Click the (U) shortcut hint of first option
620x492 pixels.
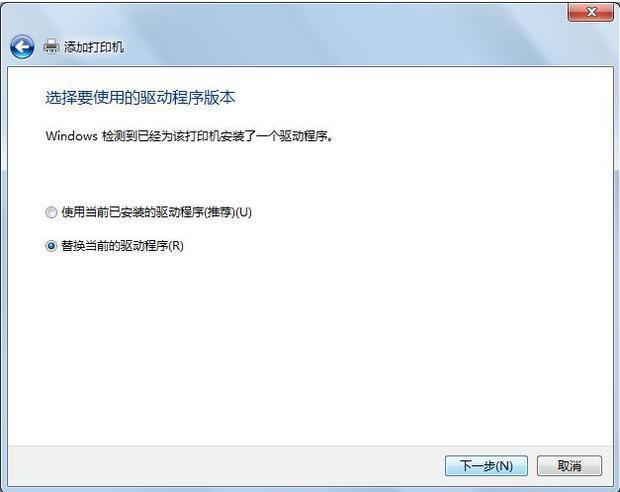(244, 212)
